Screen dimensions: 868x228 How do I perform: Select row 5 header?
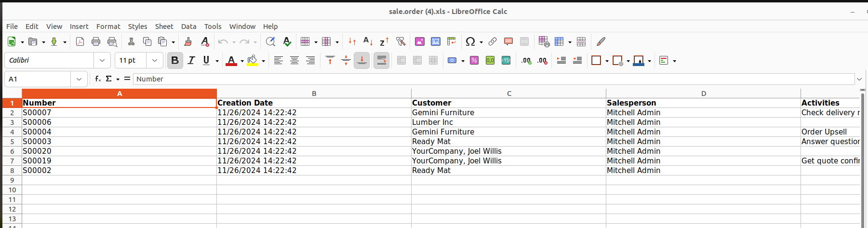(x=12, y=142)
